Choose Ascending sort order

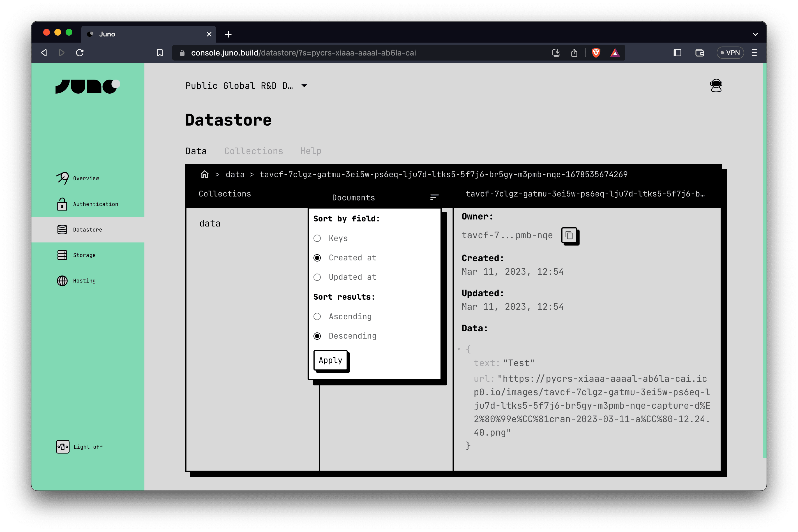pos(317,316)
